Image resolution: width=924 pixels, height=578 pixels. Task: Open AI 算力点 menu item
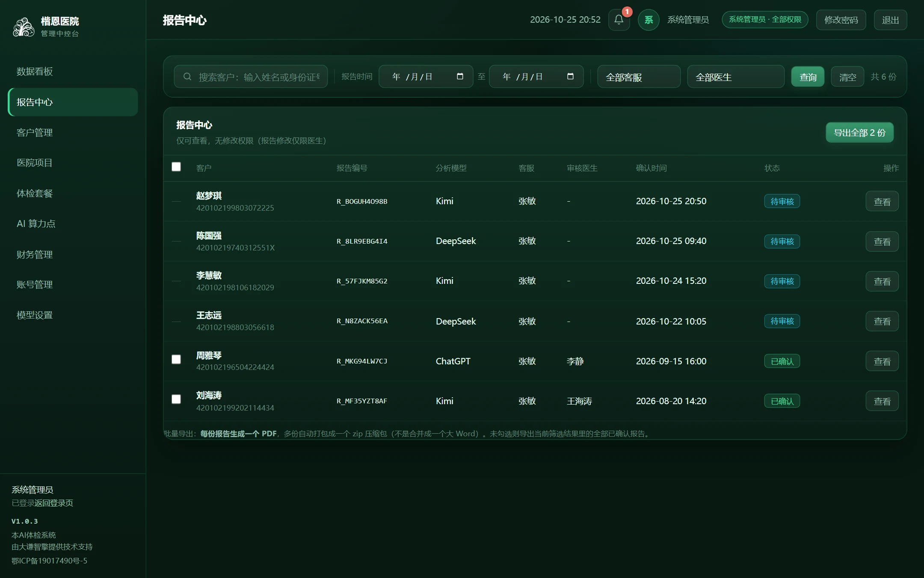(x=73, y=223)
